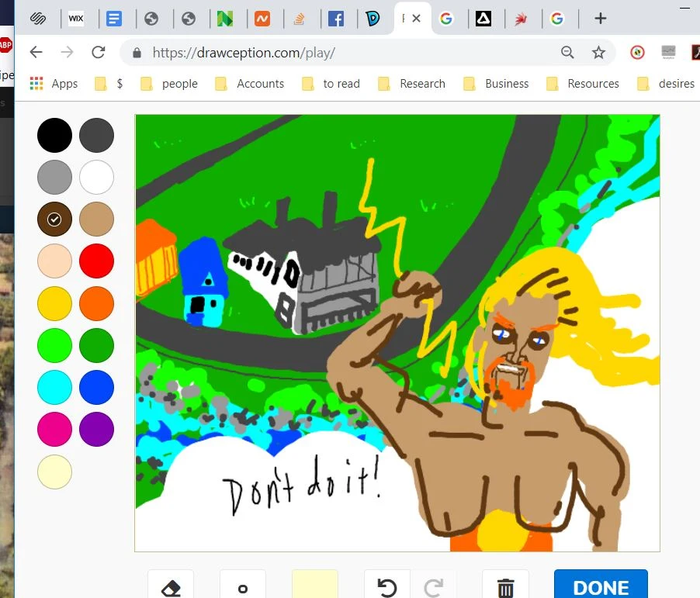The height and width of the screenshot is (598, 700).
Task: Open the brush size selector
Action: [243, 587]
